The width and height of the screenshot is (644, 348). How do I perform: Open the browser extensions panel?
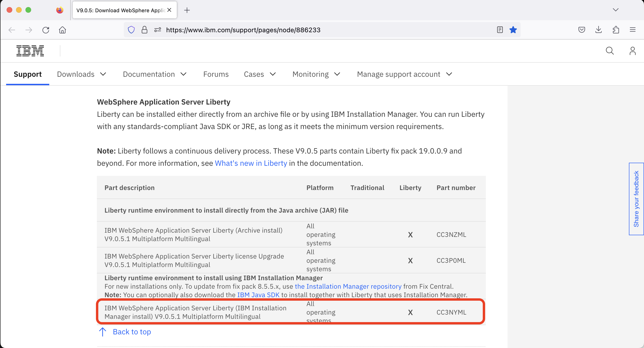616,30
